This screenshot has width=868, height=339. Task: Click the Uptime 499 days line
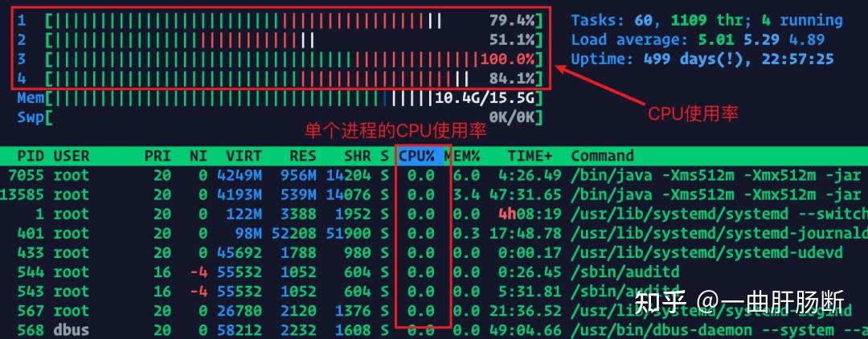(x=702, y=59)
